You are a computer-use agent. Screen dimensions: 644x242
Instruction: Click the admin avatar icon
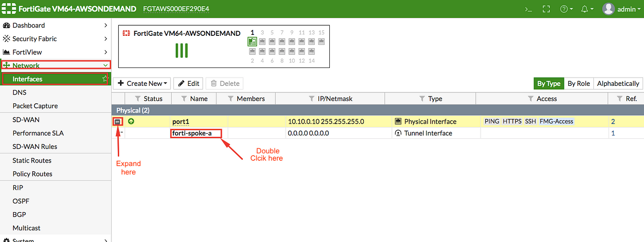pos(609,9)
